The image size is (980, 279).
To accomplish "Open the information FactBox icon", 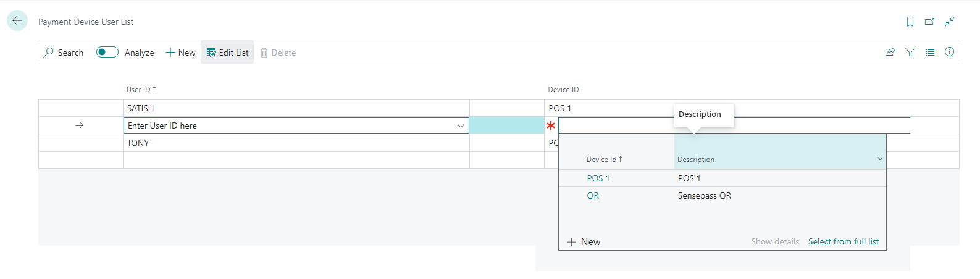I will point(950,53).
